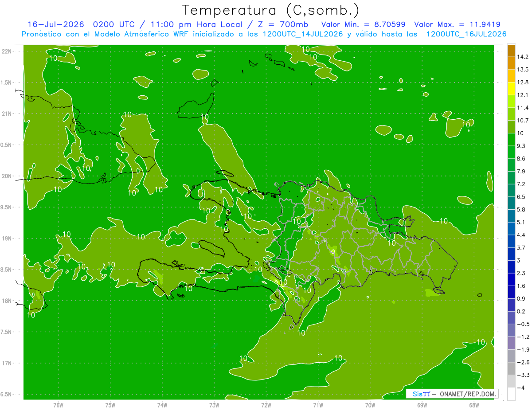Click the '70W' longitude axis label
The width and height of the screenshot is (532, 411).
[x=370, y=405]
